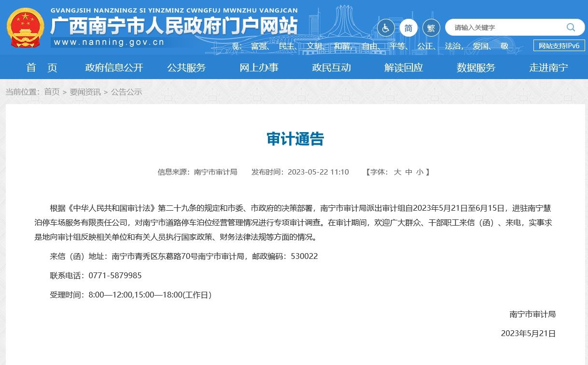Click the accessibility wheelchair icon
The height and width of the screenshot is (365, 588).
(386, 28)
